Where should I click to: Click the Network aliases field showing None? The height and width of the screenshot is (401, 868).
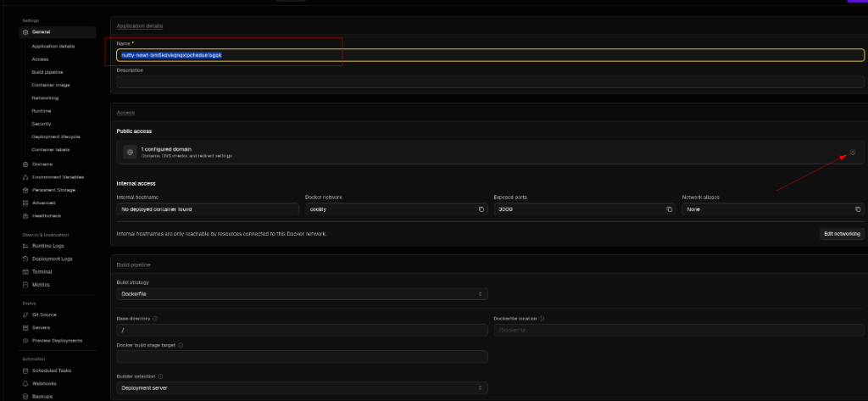[773, 209]
